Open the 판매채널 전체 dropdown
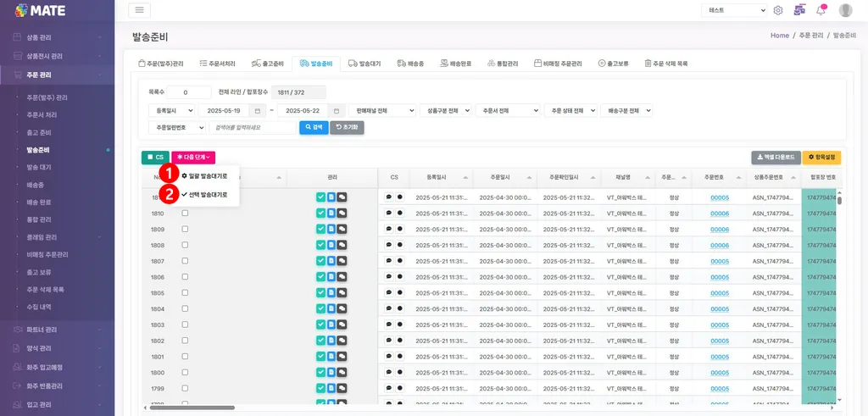Image resolution: width=868 pixels, height=416 pixels. (x=382, y=111)
